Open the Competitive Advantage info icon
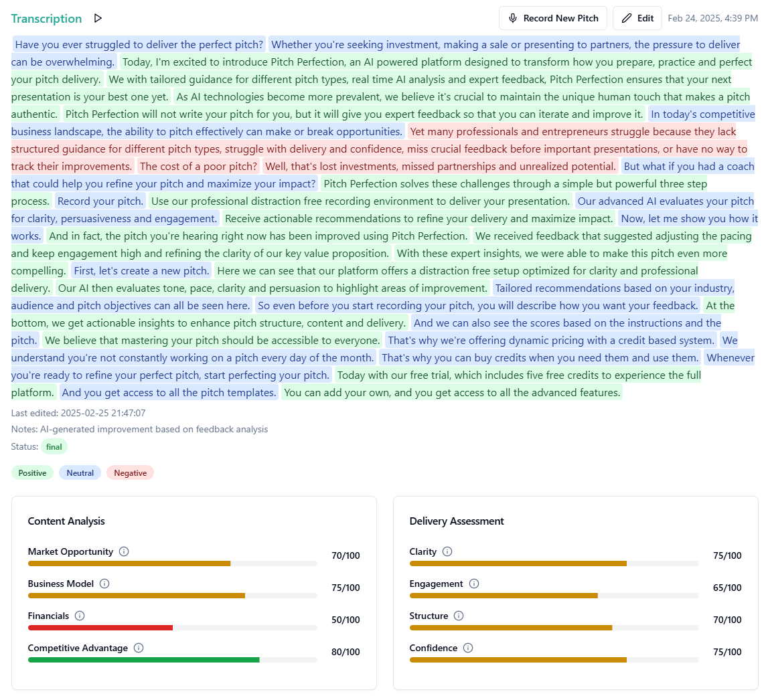The image size is (768, 700). pos(139,648)
